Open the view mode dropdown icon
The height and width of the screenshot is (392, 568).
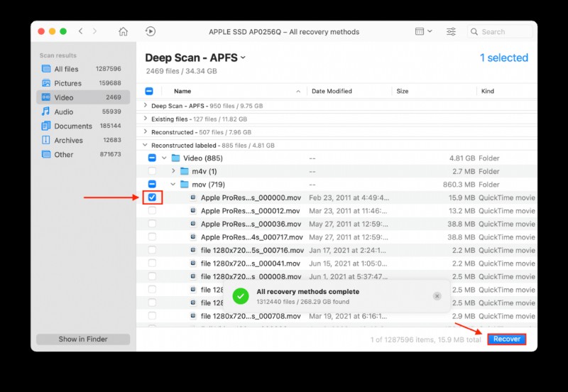click(423, 31)
